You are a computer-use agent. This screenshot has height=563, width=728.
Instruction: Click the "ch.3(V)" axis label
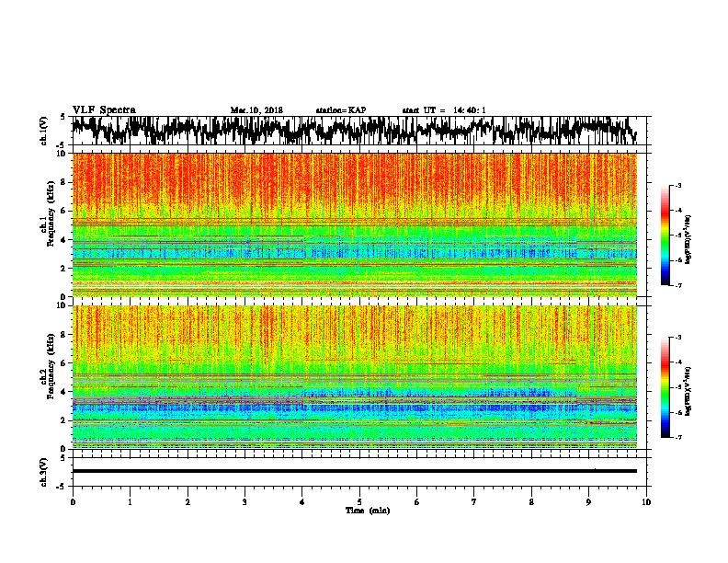pyautogui.click(x=44, y=472)
